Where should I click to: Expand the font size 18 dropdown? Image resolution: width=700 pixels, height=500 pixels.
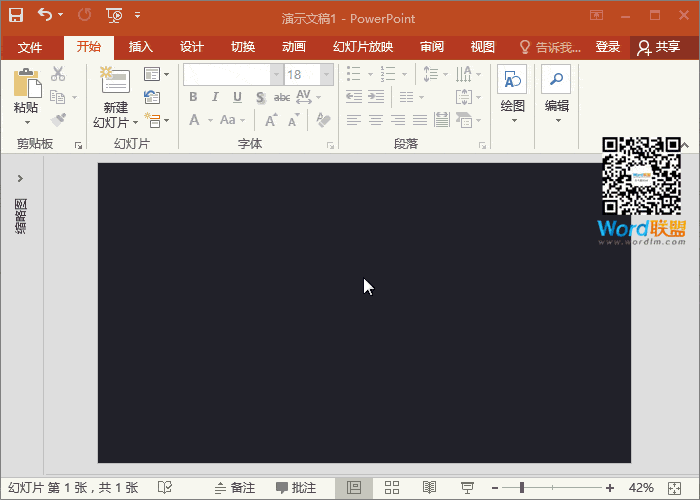point(327,75)
